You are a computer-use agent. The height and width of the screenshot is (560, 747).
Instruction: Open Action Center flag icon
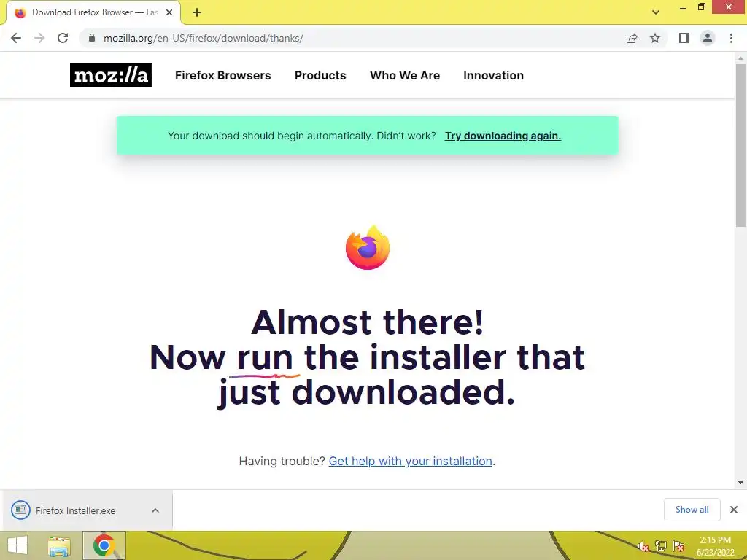(678, 546)
